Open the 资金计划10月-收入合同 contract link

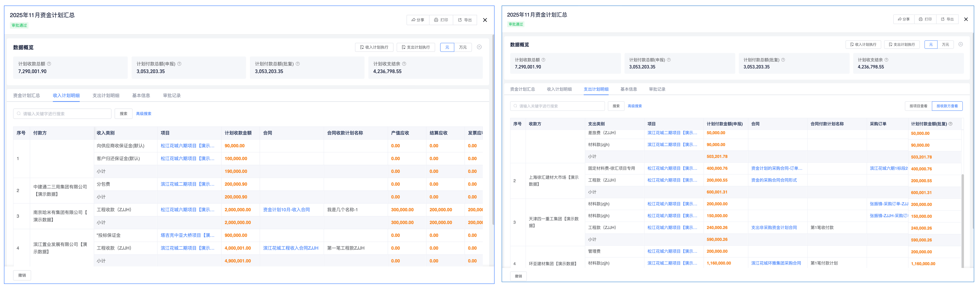pos(286,210)
